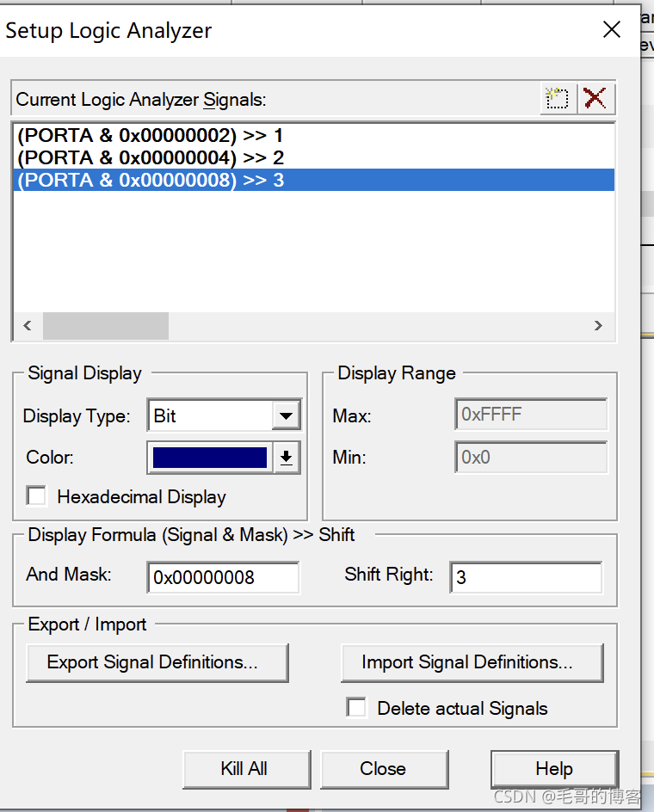Click the Max display range field
Viewport: 654px width, 812px height.
click(x=531, y=415)
